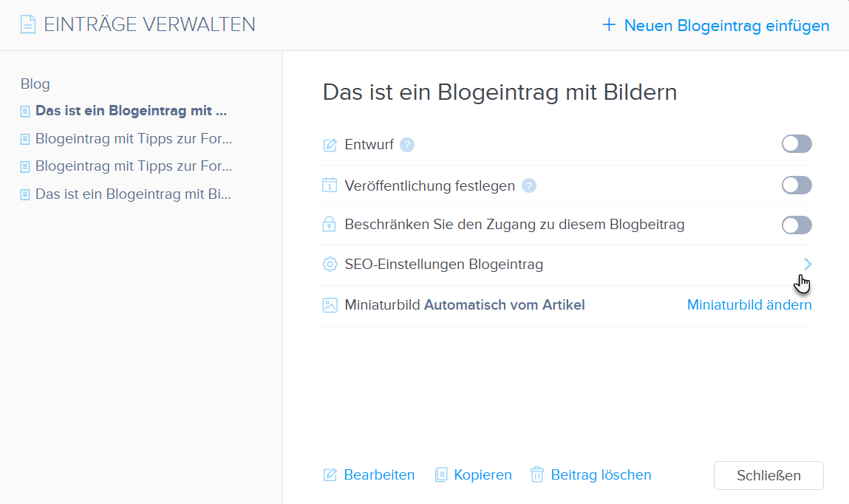The height and width of the screenshot is (504, 849).
Task: Click page icon of first 'Blogeintrag mit Tipps' entry
Action: click(x=25, y=139)
